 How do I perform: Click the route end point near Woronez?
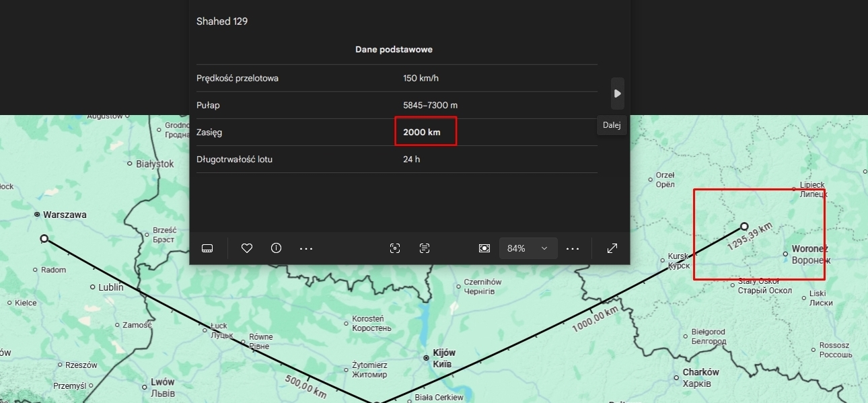click(744, 227)
